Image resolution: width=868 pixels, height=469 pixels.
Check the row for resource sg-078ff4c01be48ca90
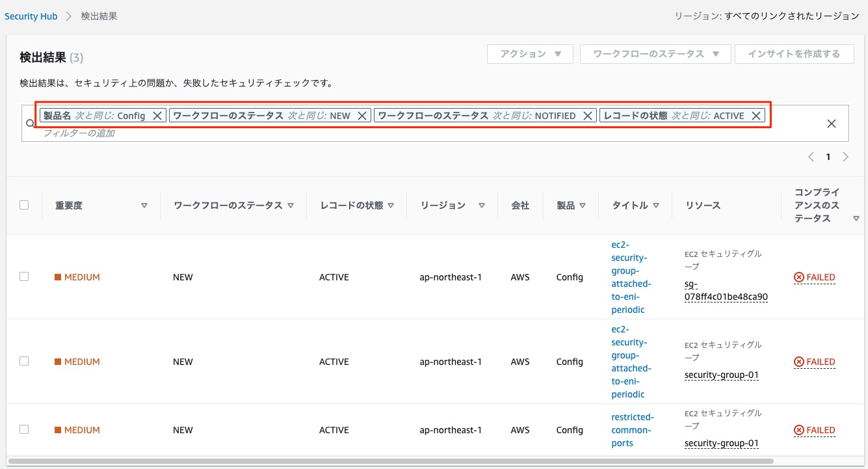click(x=24, y=276)
